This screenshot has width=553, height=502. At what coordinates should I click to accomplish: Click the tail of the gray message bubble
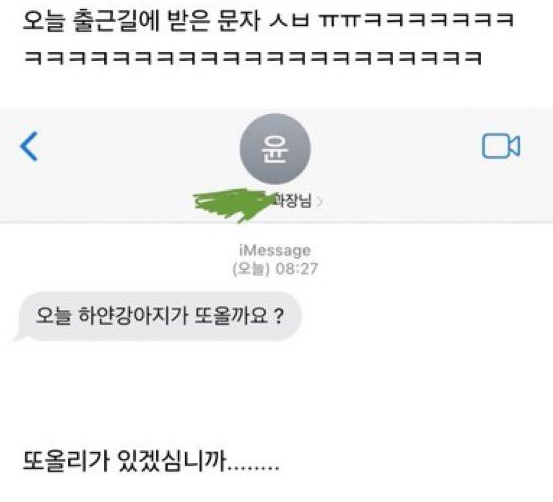pos(18,336)
